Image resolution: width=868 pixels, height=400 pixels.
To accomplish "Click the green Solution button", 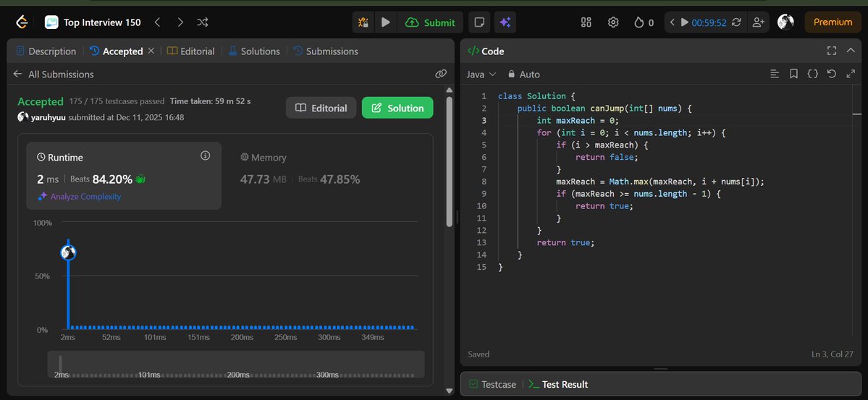I will 397,108.
